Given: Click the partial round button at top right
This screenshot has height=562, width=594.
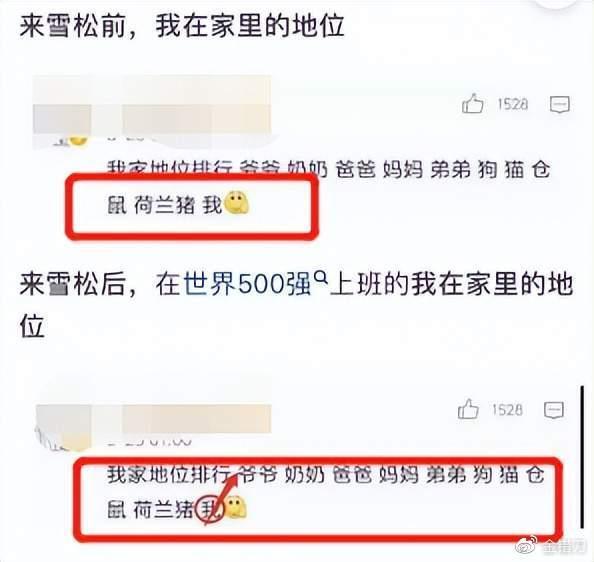Looking at the screenshot, I should click(x=561, y=4).
